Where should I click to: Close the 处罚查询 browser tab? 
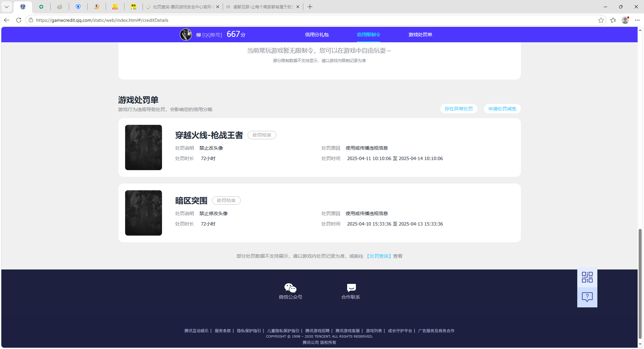(218, 7)
